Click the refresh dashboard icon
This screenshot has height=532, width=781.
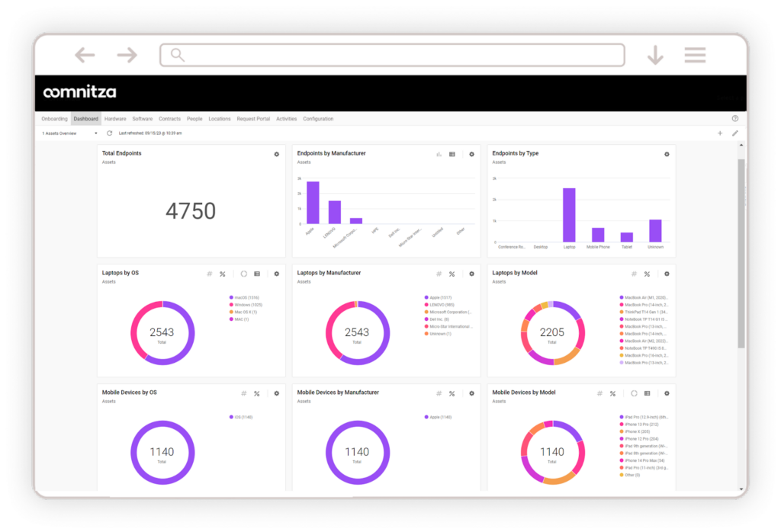(x=109, y=133)
